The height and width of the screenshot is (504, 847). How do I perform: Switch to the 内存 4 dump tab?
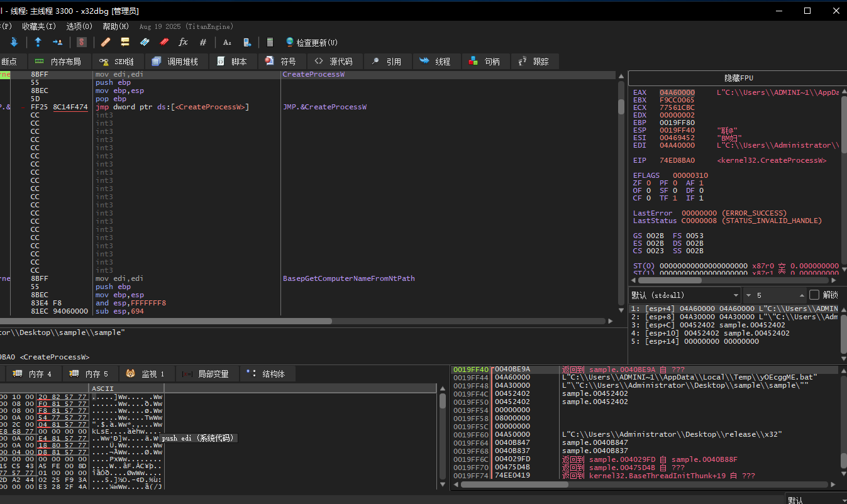pyautogui.click(x=34, y=374)
